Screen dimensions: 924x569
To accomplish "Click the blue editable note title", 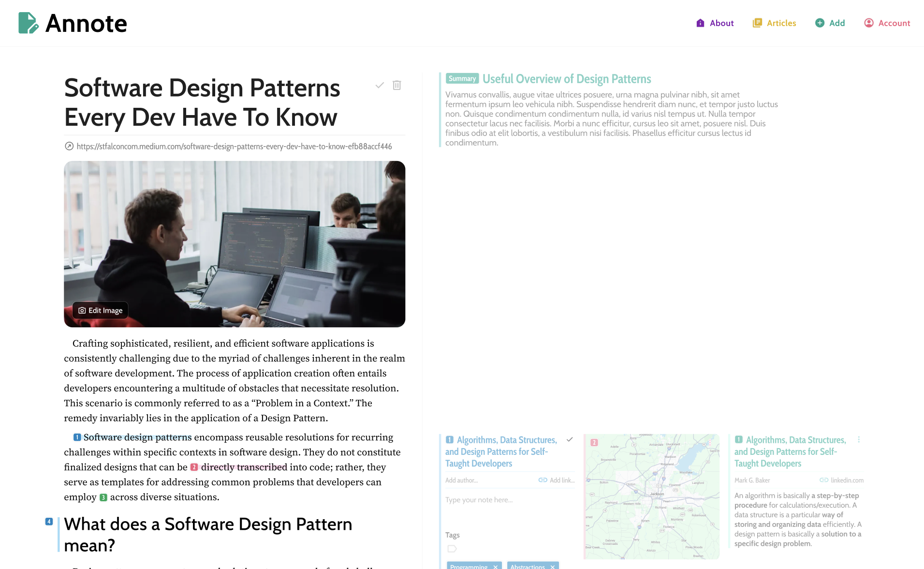I will (x=501, y=452).
